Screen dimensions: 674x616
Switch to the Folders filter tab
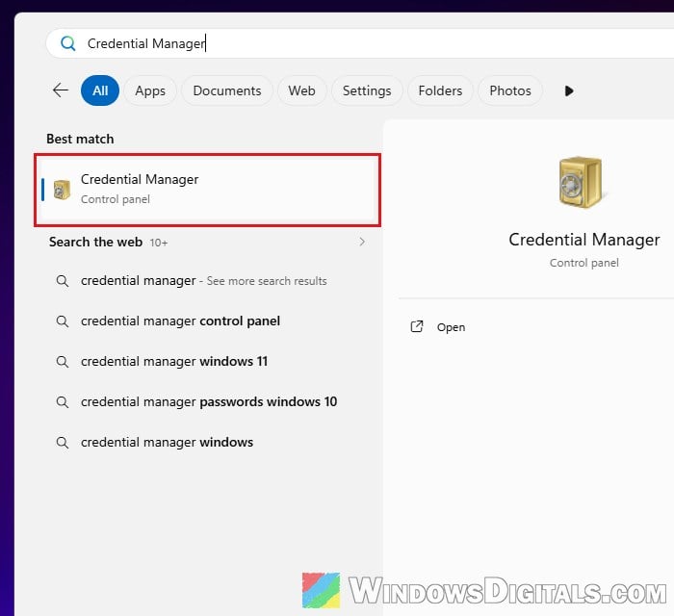(440, 90)
